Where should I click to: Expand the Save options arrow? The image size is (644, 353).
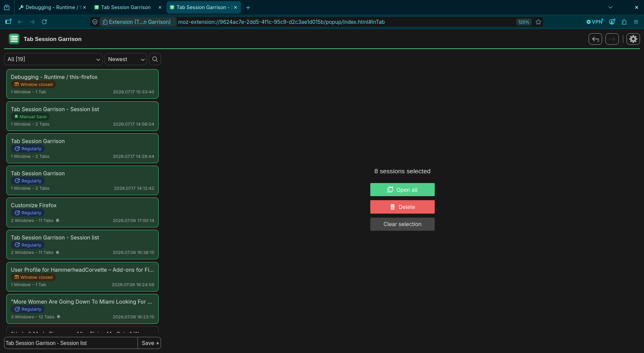point(158,343)
